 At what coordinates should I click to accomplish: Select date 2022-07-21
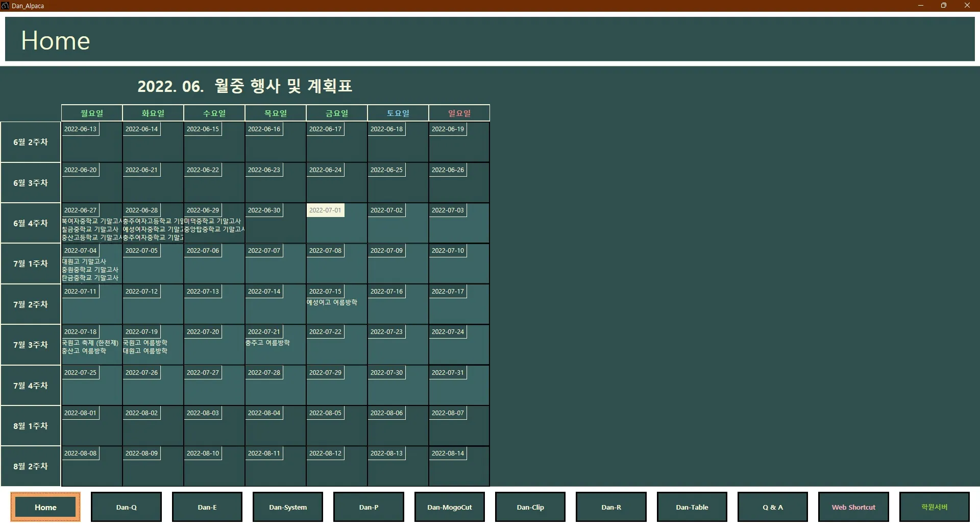(x=264, y=332)
